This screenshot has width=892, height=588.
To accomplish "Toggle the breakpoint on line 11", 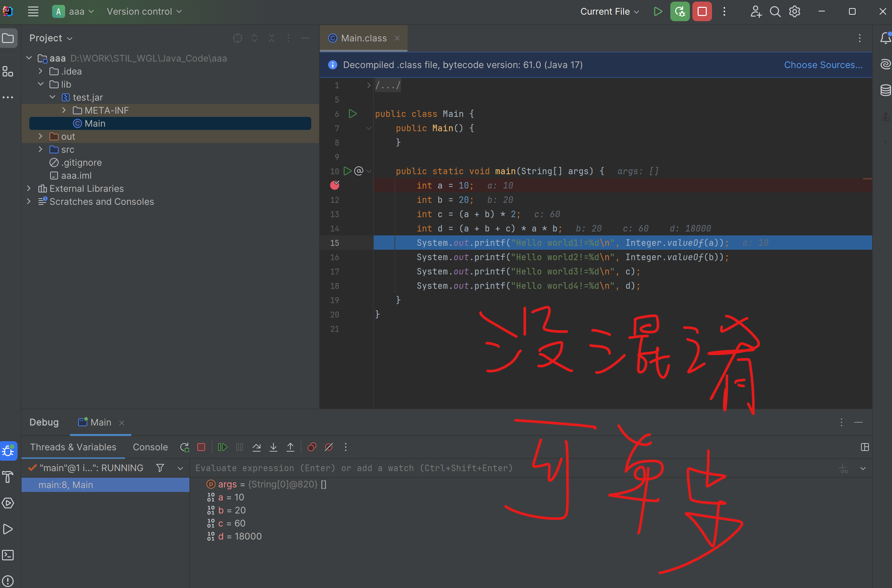I will (334, 185).
